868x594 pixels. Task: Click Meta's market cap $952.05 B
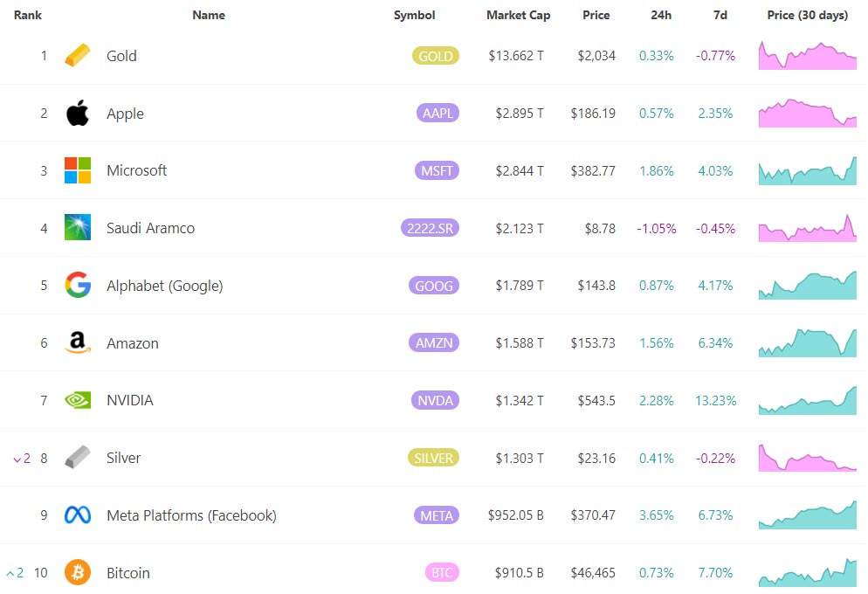point(516,515)
